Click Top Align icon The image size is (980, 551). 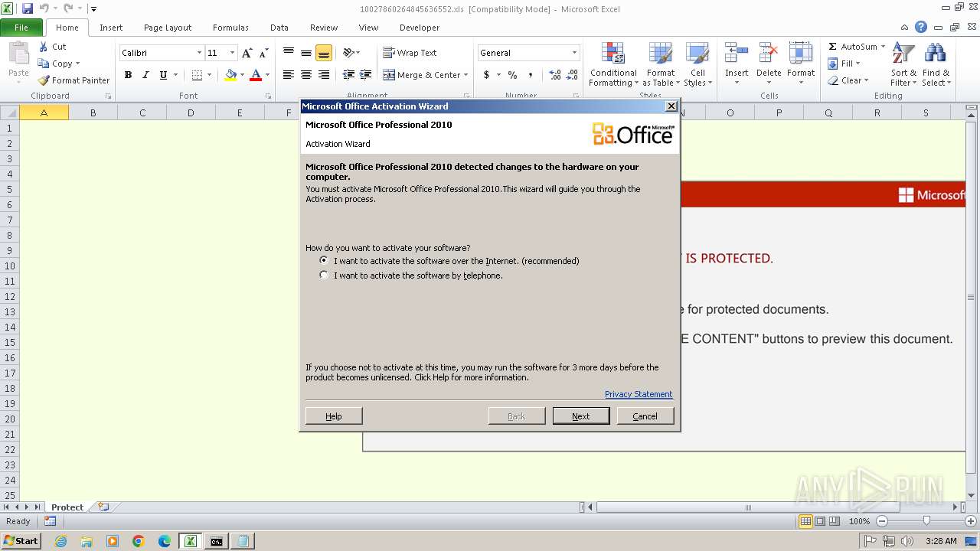click(x=289, y=53)
